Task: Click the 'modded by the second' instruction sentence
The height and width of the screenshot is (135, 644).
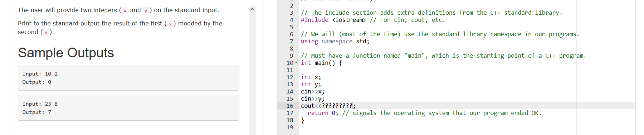Action: point(120,28)
